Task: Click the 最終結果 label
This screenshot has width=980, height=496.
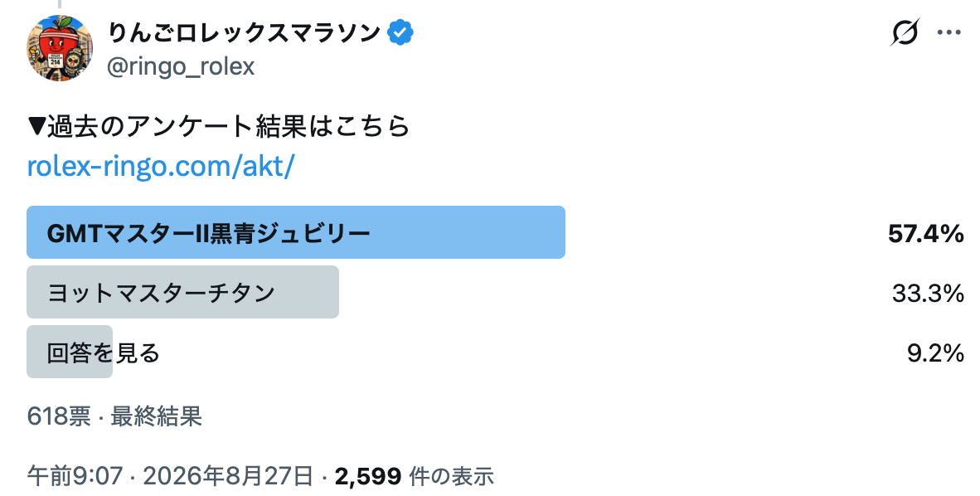Action: pos(156,416)
